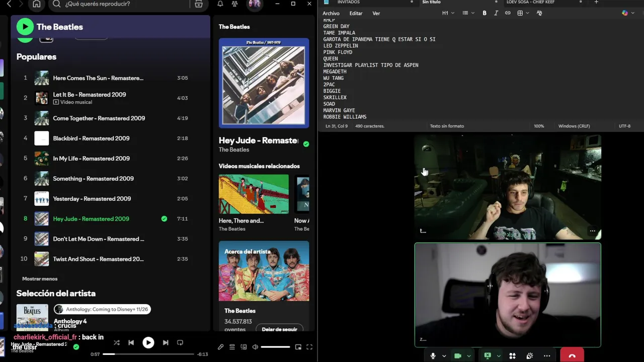Insert a link with Notepad link icon
The width and height of the screenshot is (644, 362).
tap(508, 13)
